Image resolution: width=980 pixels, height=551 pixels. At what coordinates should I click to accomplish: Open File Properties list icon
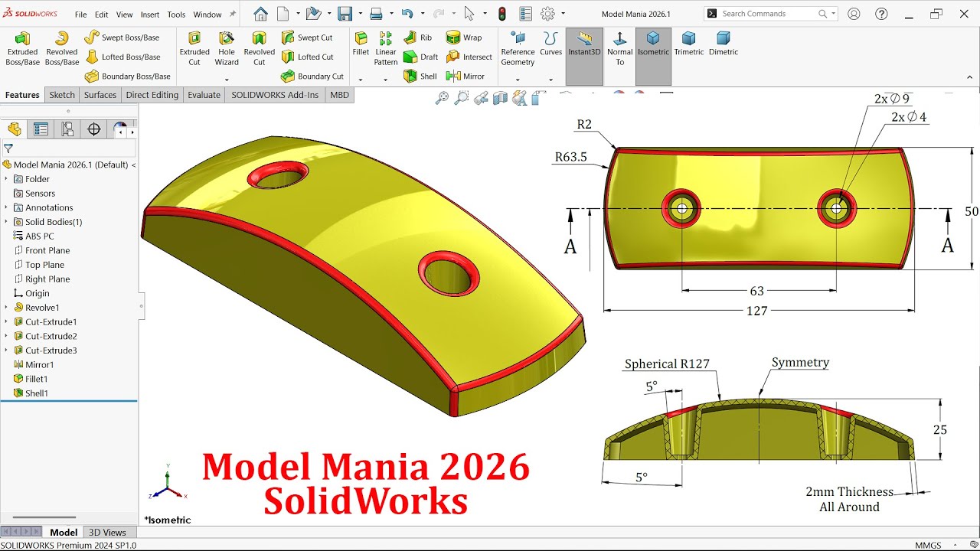[525, 14]
